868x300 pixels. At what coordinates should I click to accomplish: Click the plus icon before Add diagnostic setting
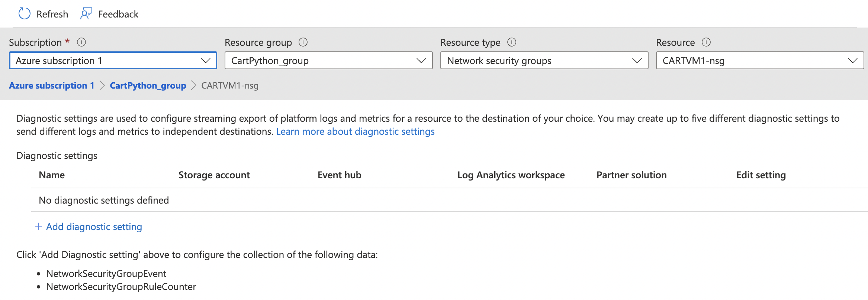click(38, 226)
